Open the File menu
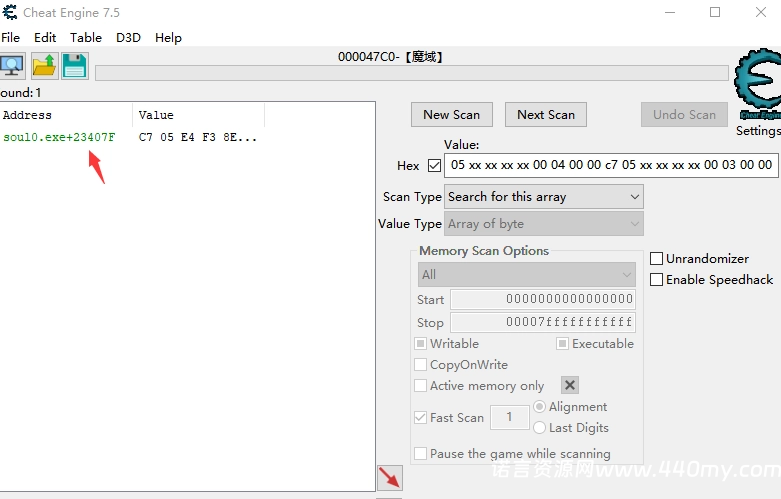 (x=10, y=37)
